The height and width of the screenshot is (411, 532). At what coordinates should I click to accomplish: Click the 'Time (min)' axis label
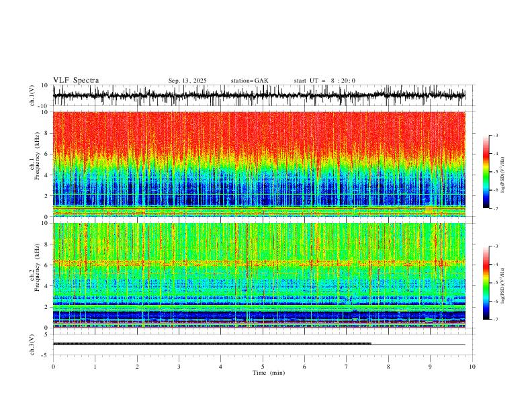[269, 373]
